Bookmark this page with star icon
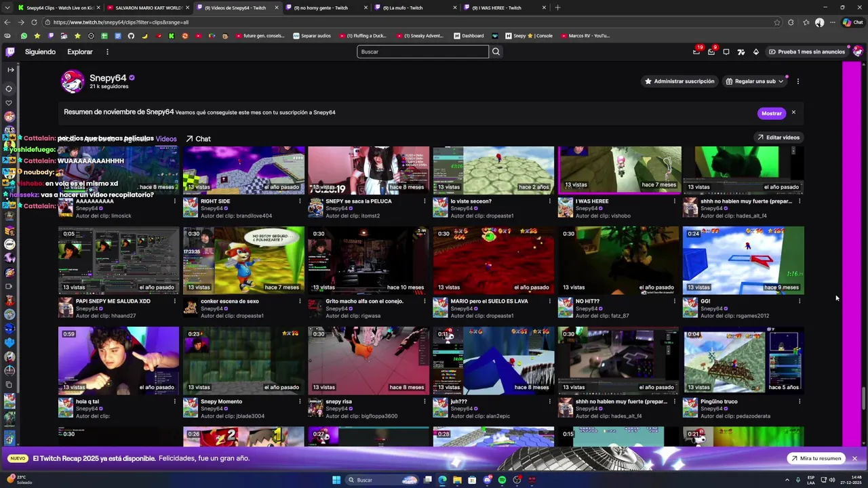Viewport: 868px width, 488px height. pos(777,22)
